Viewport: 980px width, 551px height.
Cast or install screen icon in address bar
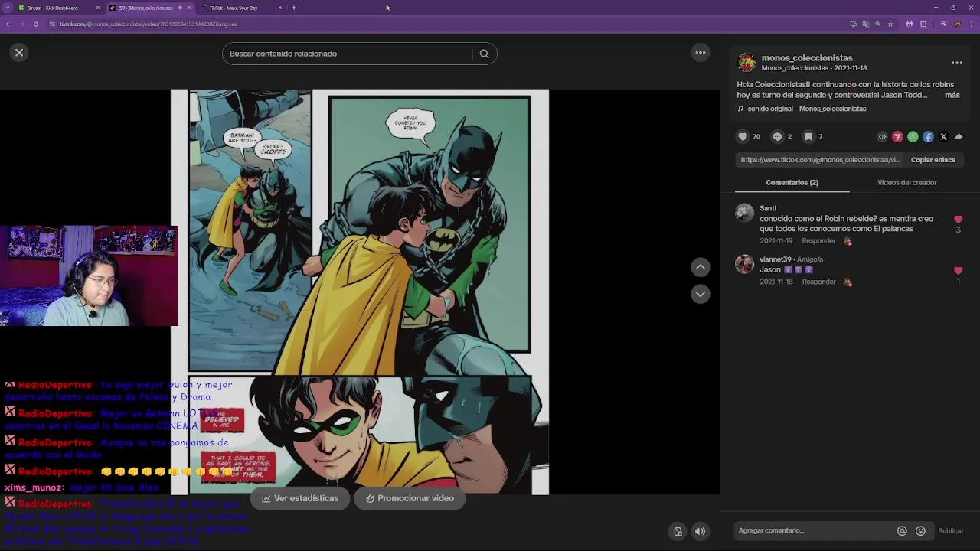coord(853,24)
